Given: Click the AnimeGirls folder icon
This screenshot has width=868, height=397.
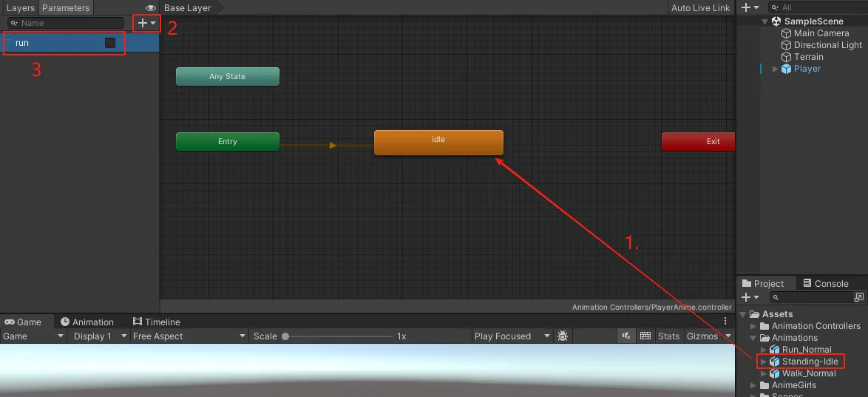Looking at the screenshot, I should [x=764, y=385].
